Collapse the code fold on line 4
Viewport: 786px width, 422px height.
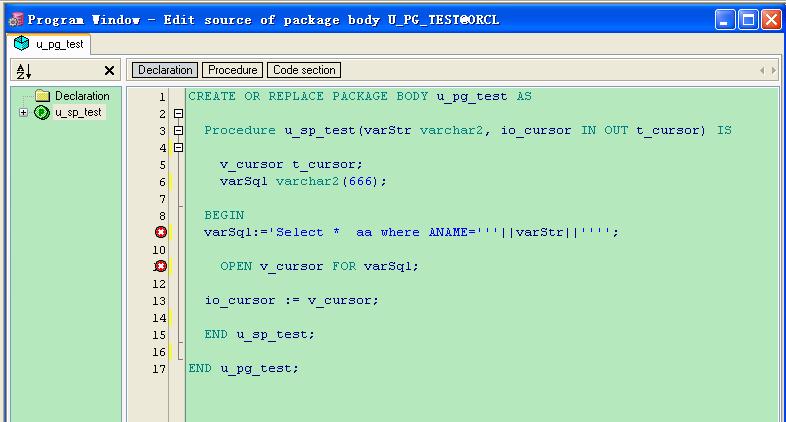pyautogui.click(x=178, y=148)
